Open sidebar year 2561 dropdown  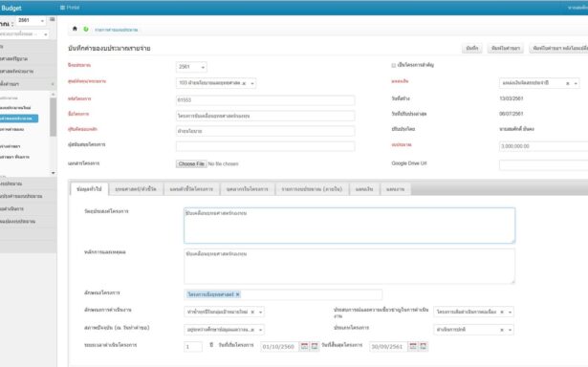point(32,21)
